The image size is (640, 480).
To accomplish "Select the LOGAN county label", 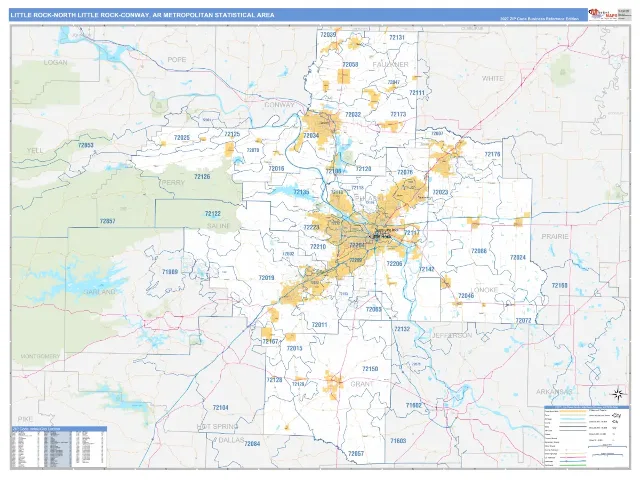I will 56,62.
